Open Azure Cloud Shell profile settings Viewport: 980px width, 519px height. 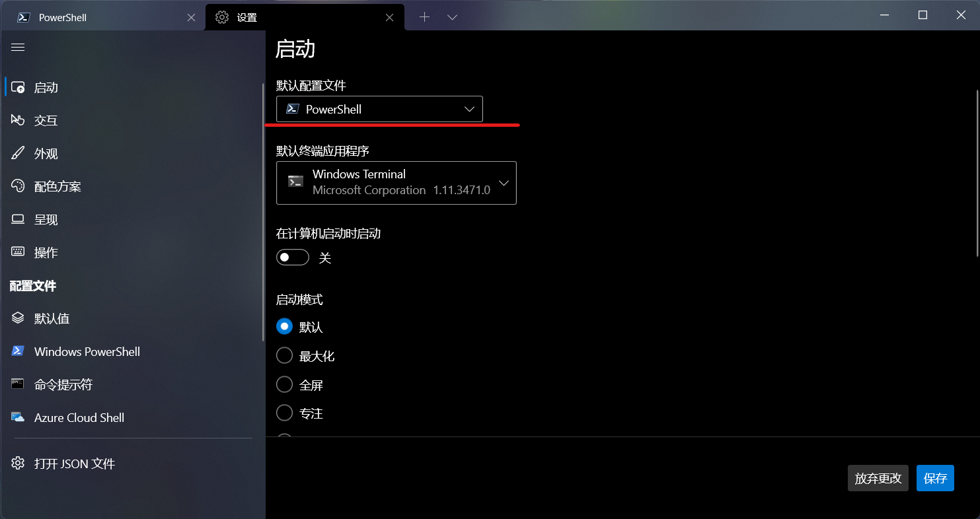tap(131, 417)
